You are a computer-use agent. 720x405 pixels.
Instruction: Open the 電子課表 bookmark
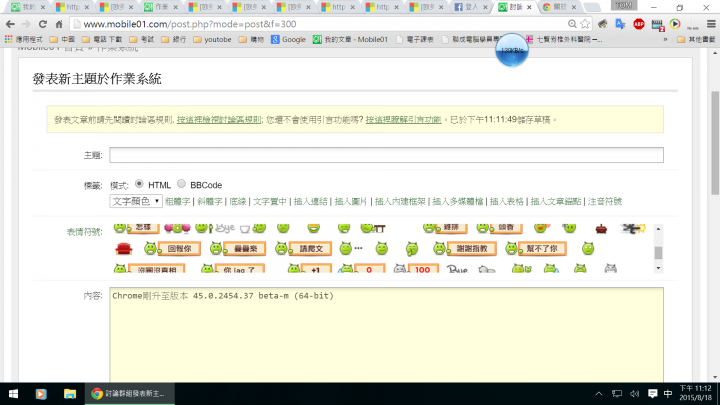coord(415,39)
